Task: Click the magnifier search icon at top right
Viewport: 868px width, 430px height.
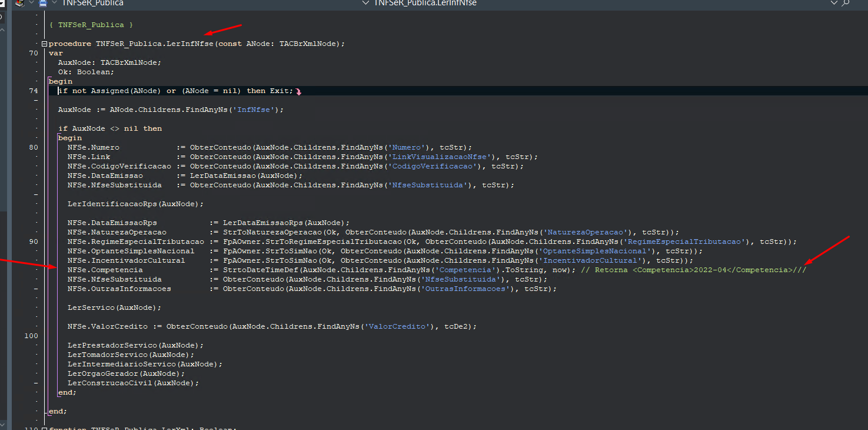Action: coord(846,3)
